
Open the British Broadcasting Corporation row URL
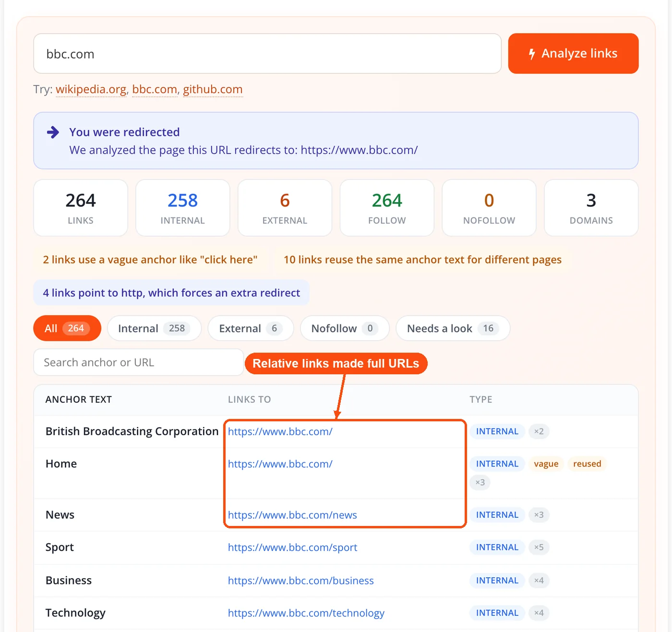coord(280,431)
